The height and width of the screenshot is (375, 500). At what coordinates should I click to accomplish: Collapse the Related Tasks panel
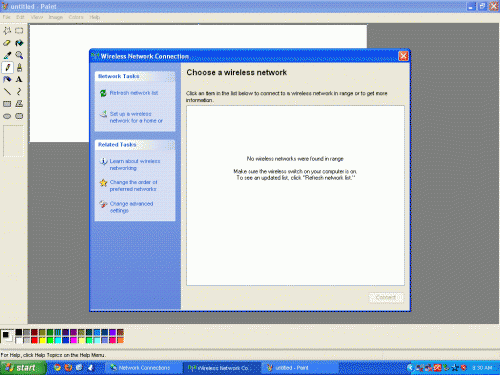[x=170, y=145]
